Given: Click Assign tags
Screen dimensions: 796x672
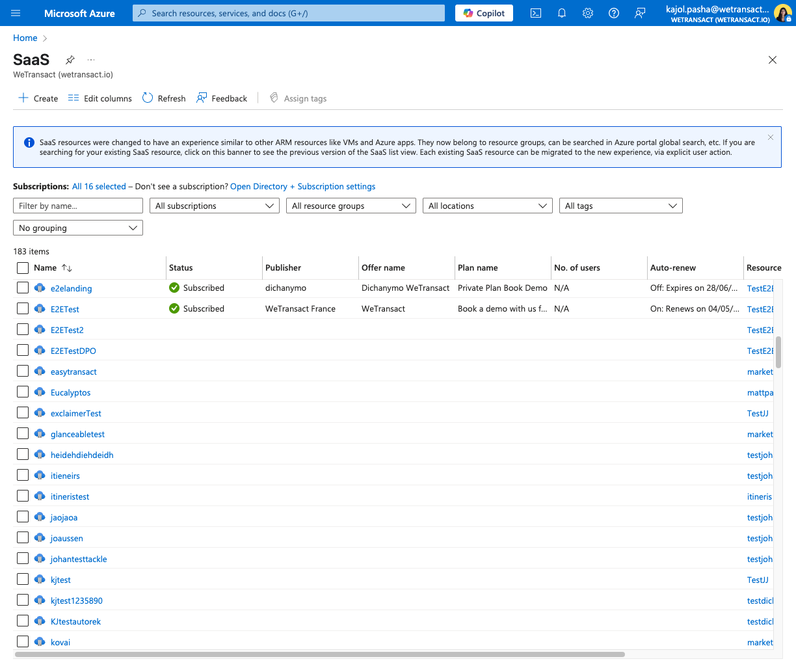Looking at the screenshot, I should 298,98.
